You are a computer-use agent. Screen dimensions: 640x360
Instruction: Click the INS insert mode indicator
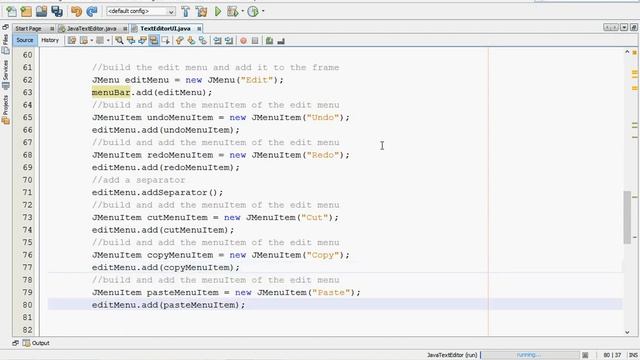[x=633, y=355]
